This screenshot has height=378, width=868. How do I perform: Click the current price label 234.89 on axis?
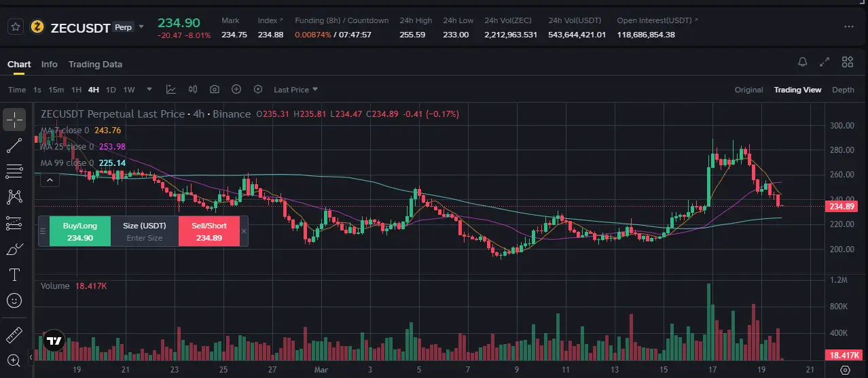point(842,206)
